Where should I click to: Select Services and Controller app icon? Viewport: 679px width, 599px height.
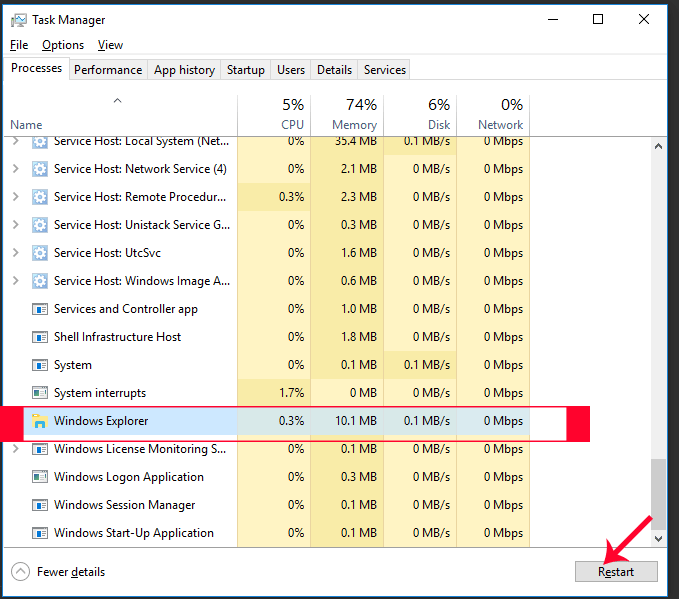pyautogui.click(x=40, y=309)
